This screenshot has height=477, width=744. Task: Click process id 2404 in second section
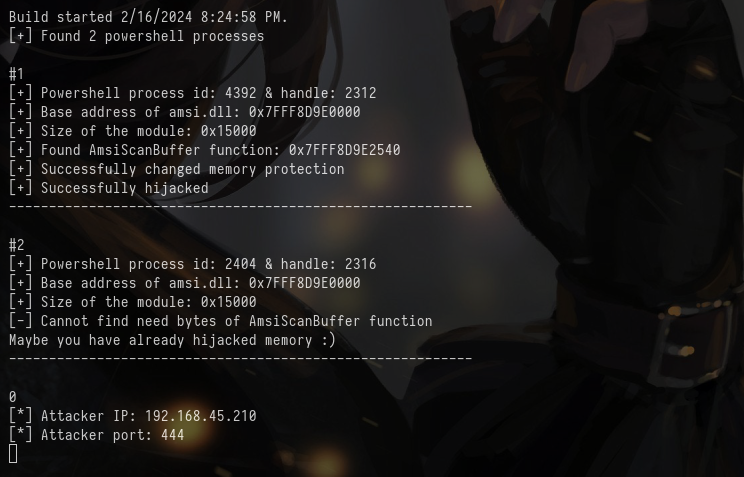coord(240,264)
